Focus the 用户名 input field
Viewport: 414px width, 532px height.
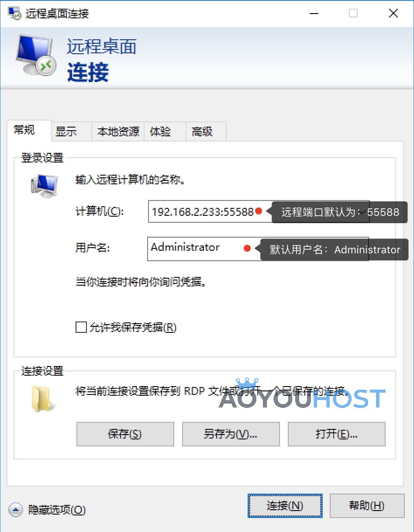tap(258, 249)
